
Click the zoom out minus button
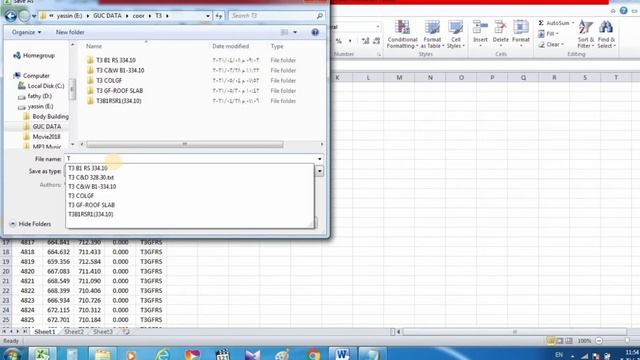[x=599, y=340]
